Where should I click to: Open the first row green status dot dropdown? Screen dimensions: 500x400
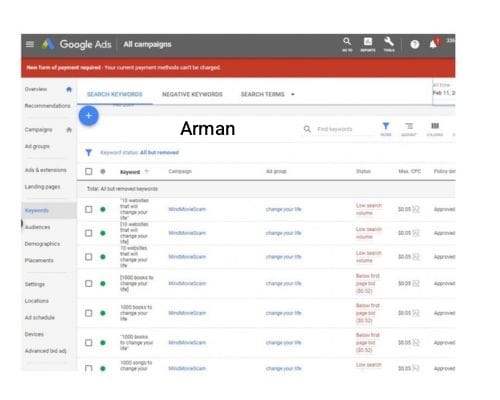point(103,209)
